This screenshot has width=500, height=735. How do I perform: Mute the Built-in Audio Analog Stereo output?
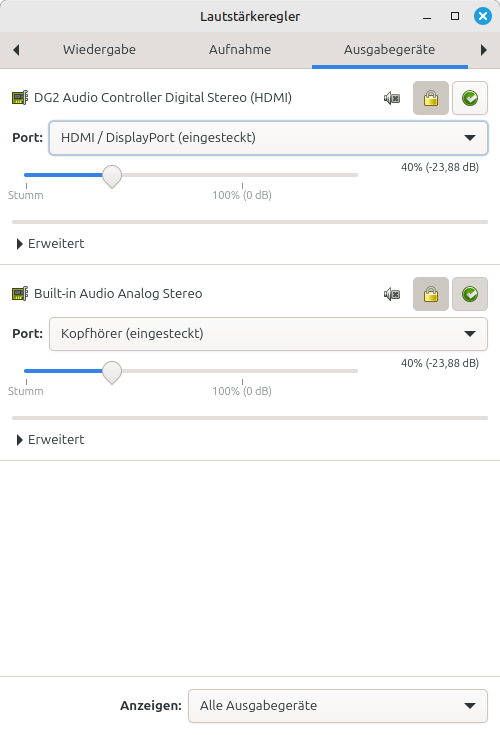click(x=392, y=294)
